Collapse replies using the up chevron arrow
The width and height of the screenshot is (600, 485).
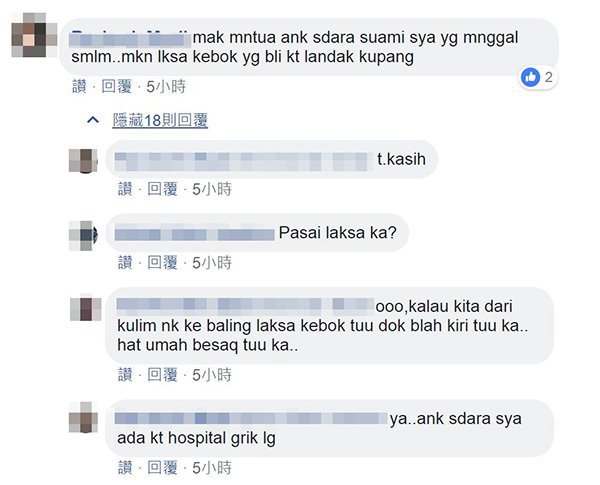tap(93, 120)
